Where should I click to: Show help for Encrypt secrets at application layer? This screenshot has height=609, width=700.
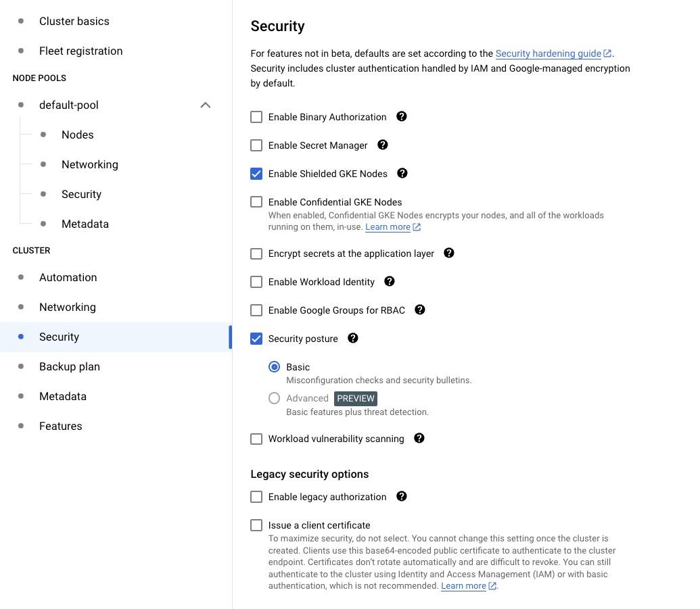(448, 253)
